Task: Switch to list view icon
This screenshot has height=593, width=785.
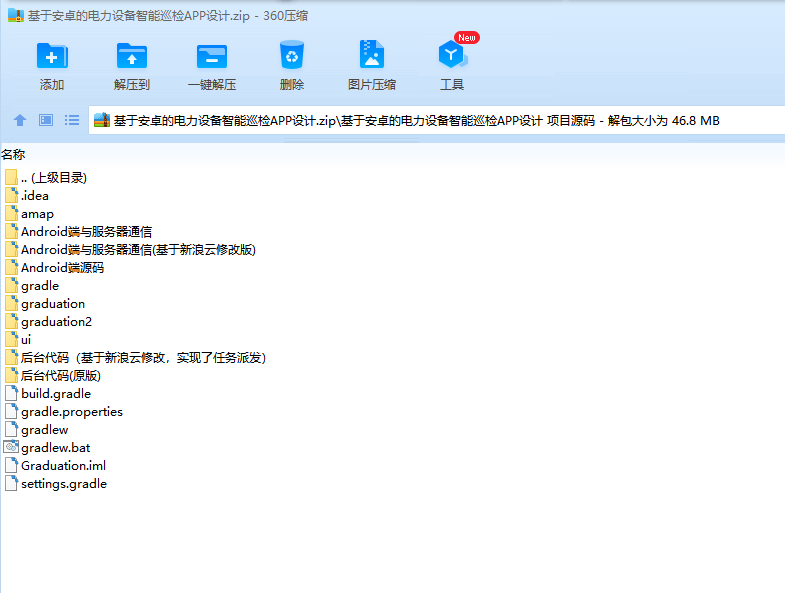Action: point(72,120)
